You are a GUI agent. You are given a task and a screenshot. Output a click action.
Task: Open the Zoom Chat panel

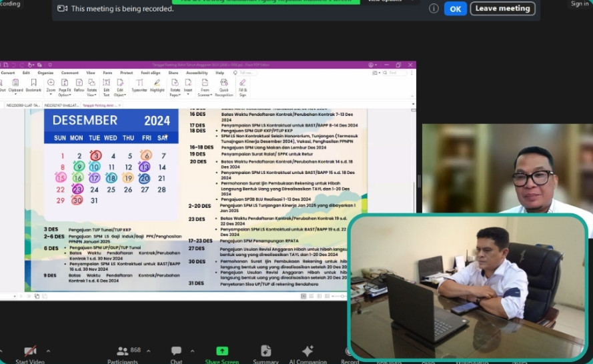pos(176,351)
